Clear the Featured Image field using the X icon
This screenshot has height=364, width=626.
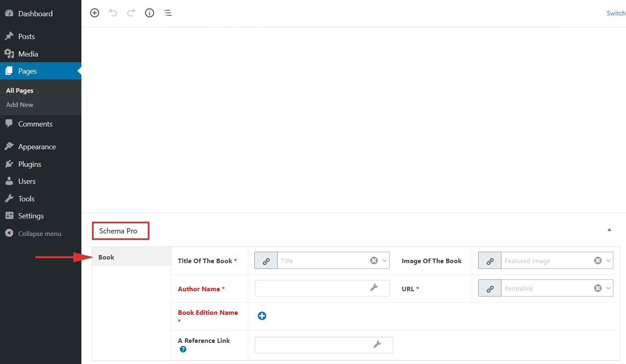point(598,260)
